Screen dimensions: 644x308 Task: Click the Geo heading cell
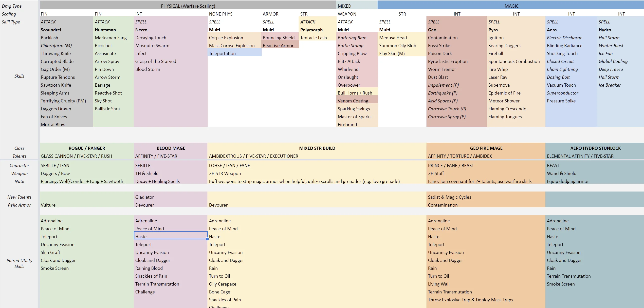coord(457,30)
